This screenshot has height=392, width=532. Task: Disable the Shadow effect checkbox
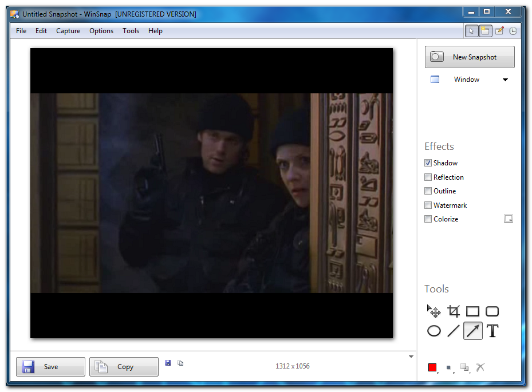[x=428, y=163]
